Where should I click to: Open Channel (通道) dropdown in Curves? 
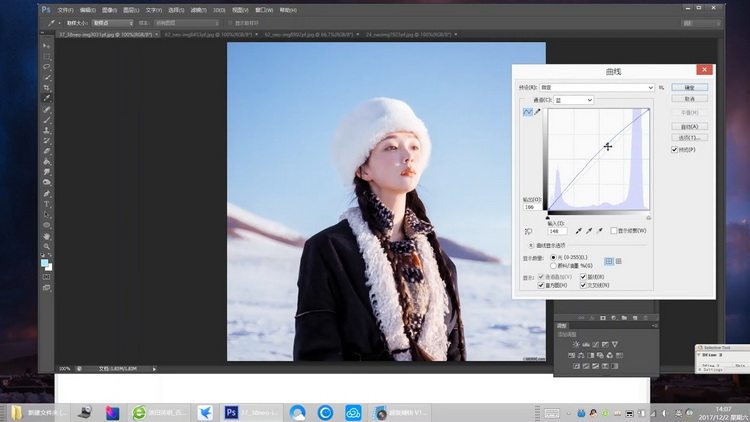point(574,100)
